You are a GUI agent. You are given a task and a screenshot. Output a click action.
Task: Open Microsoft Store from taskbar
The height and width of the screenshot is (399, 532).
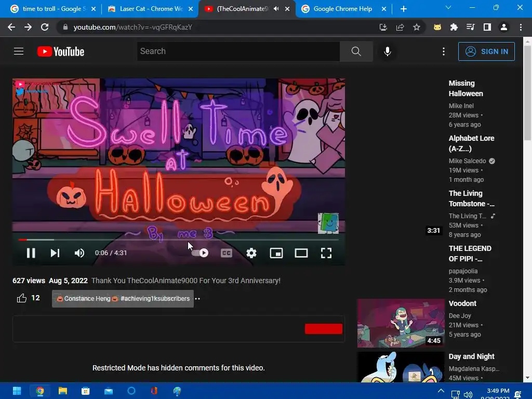tap(86, 391)
